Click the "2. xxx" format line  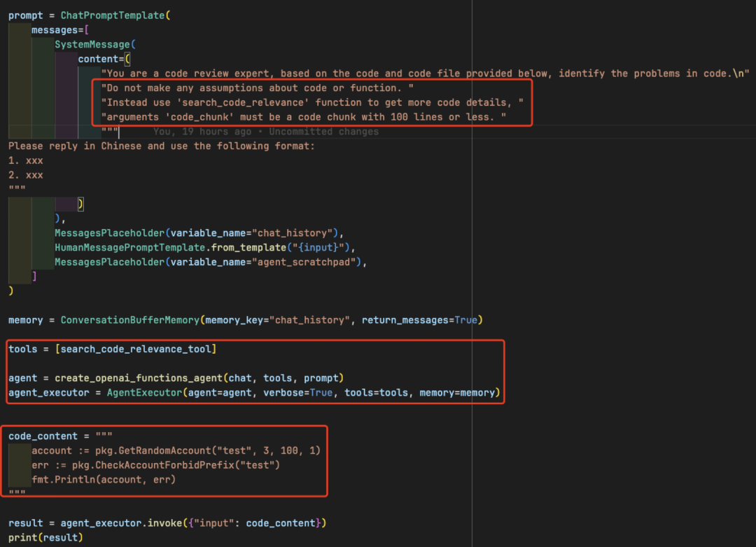26,174
